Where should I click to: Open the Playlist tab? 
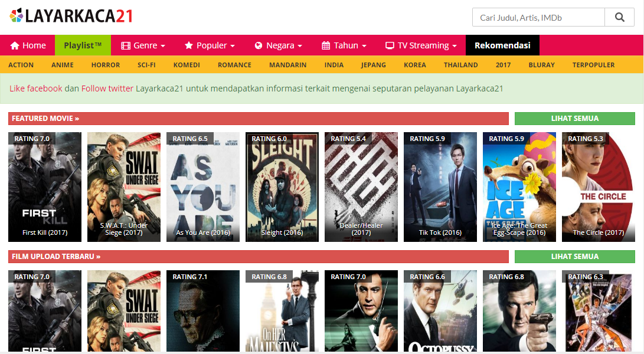pyautogui.click(x=83, y=45)
